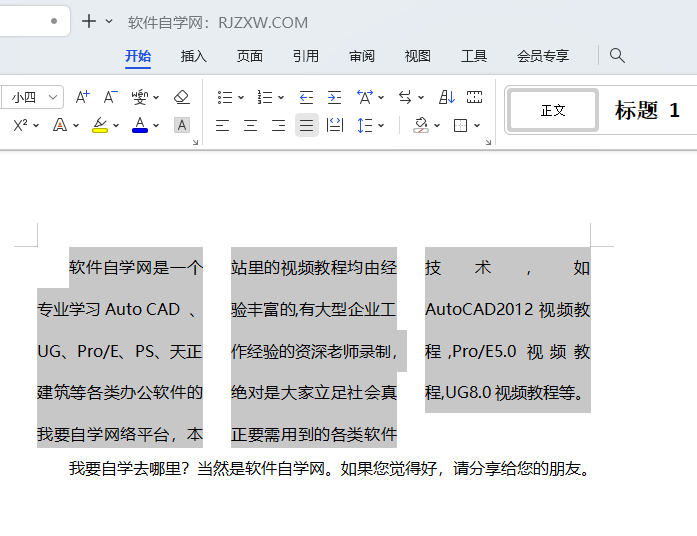Click the Chinese layout A icon
Viewport: 697px width, 536px height.
pyautogui.click(x=365, y=97)
